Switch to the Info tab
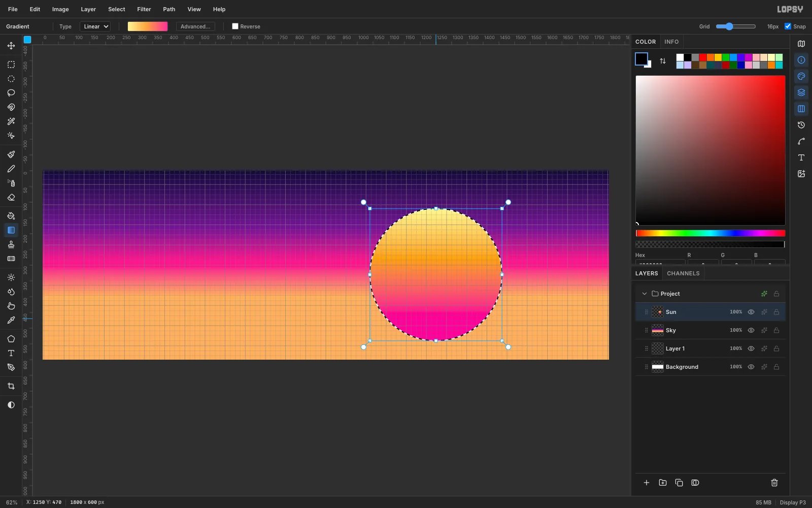 (671, 42)
